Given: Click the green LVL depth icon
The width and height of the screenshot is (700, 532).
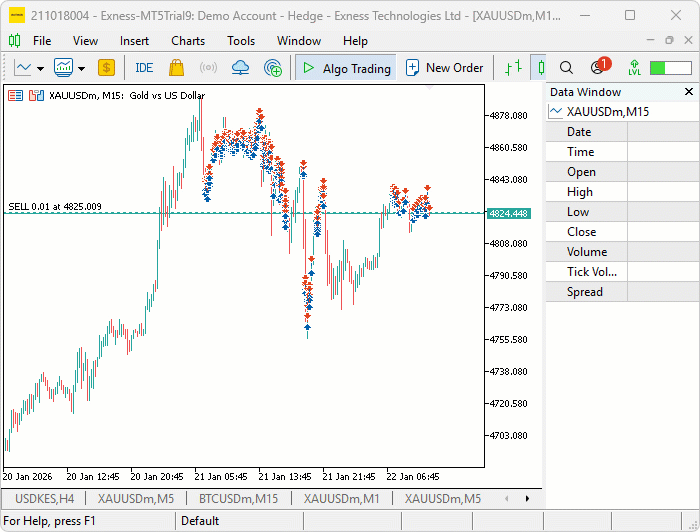Looking at the screenshot, I should click(x=634, y=68).
